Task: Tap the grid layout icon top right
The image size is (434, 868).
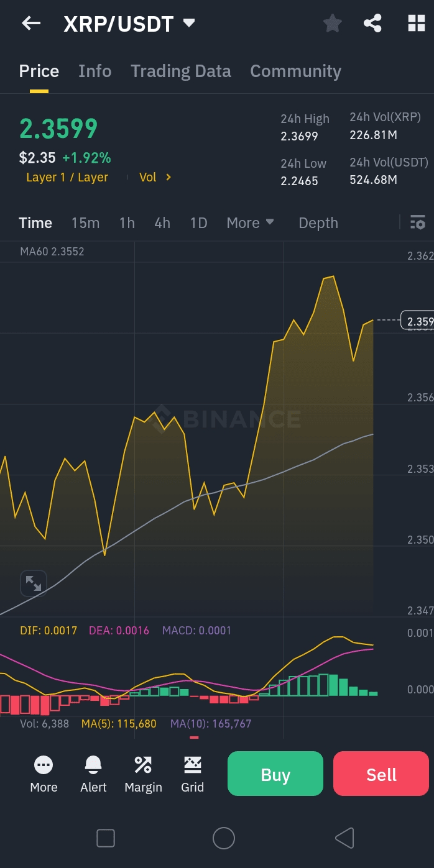Action: click(415, 23)
